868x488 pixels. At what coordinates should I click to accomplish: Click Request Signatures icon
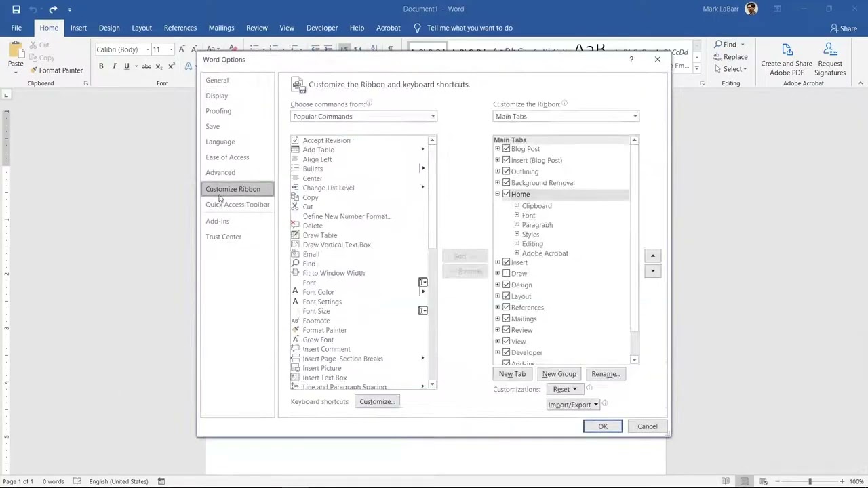(830, 60)
